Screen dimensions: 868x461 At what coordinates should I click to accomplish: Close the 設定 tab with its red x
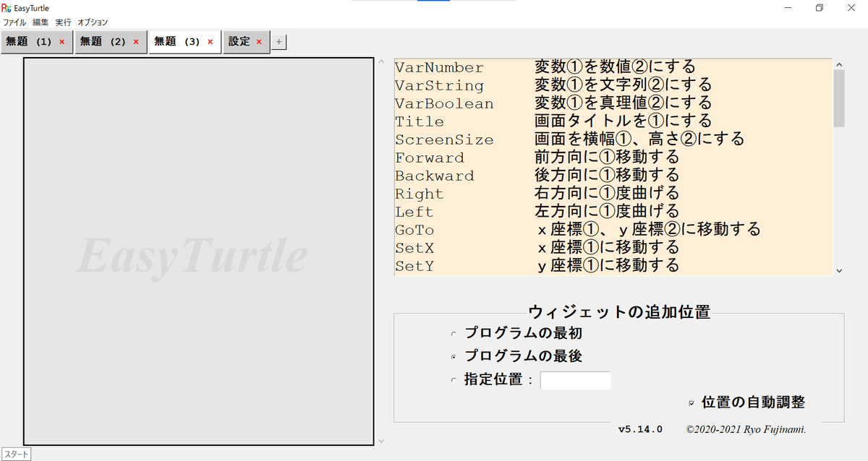tap(259, 42)
